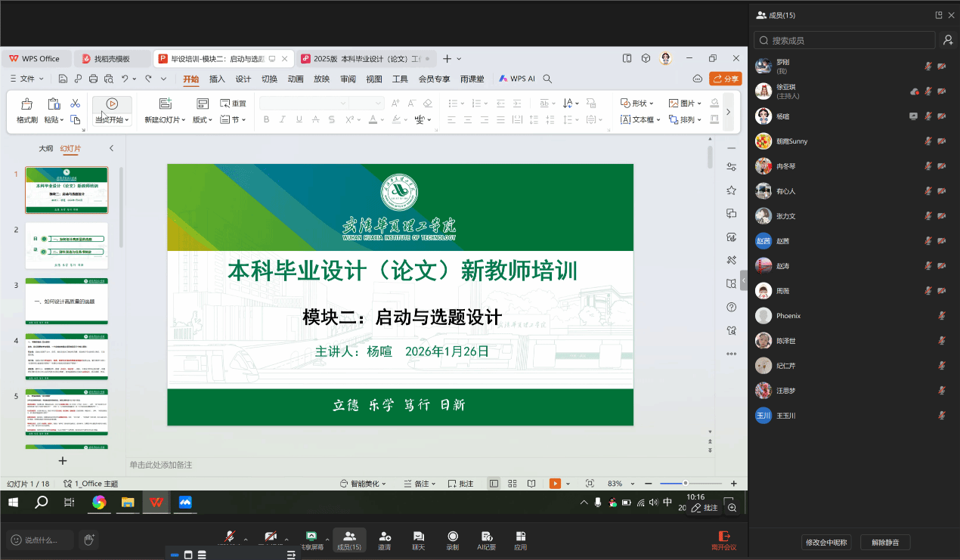Click the Format Painter (格式刷) icon
Image resolution: width=960 pixels, height=560 pixels.
[27, 104]
